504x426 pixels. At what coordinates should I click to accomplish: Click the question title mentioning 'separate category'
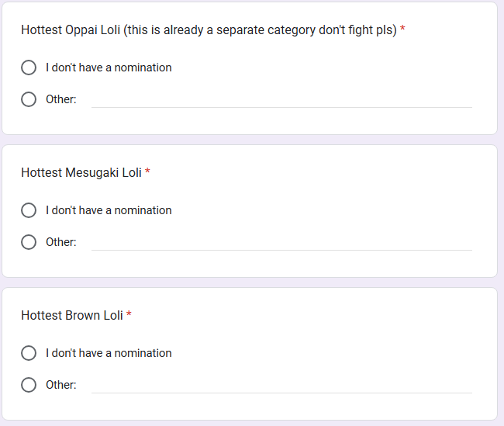(x=209, y=30)
